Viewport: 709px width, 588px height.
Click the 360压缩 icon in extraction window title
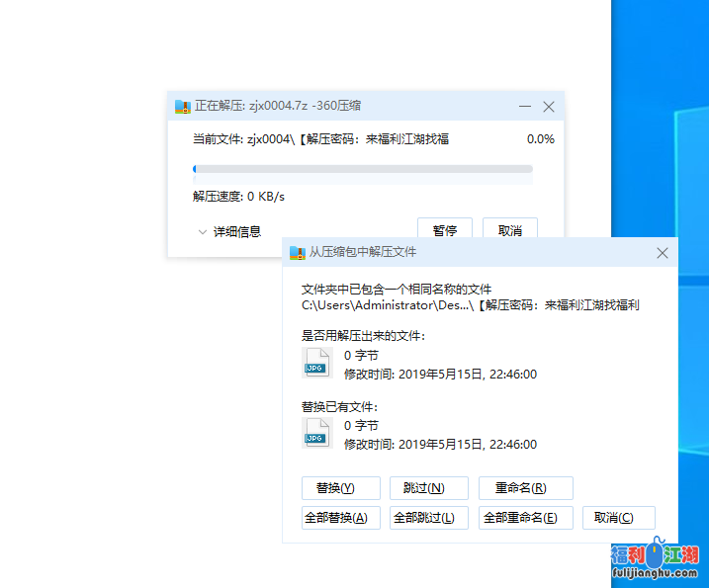pyautogui.click(x=182, y=106)
